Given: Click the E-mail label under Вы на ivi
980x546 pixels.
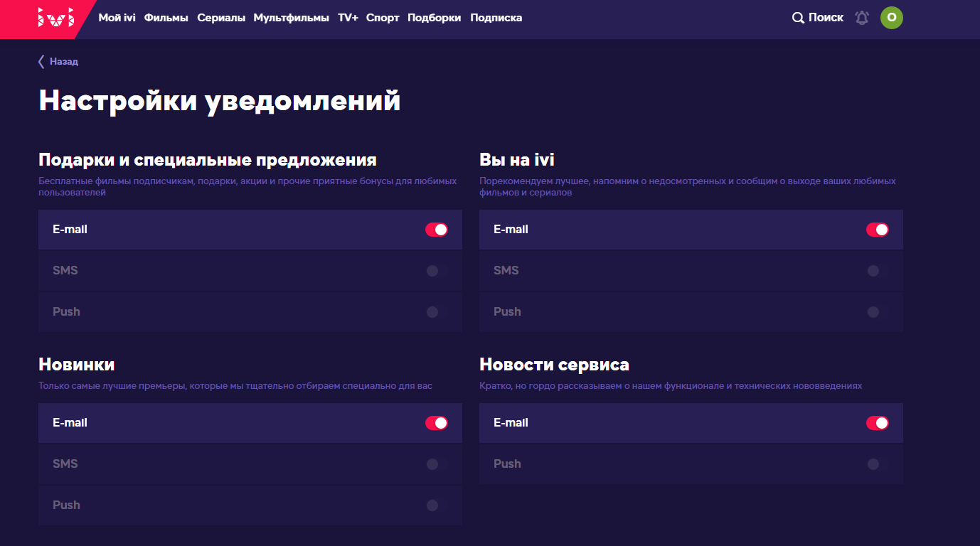Looking at the screenshot, I should (x=511, y=230).
